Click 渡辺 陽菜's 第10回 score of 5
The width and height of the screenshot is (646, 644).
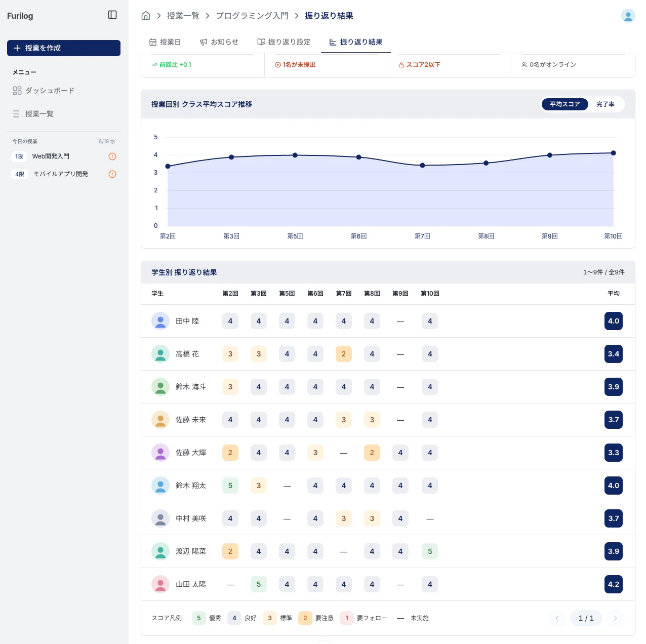(430, 551)
